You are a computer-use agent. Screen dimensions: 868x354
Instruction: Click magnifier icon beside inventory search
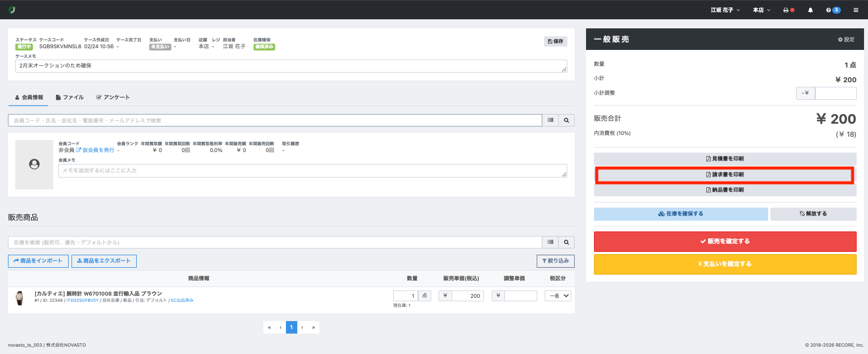tap(566, 242)
